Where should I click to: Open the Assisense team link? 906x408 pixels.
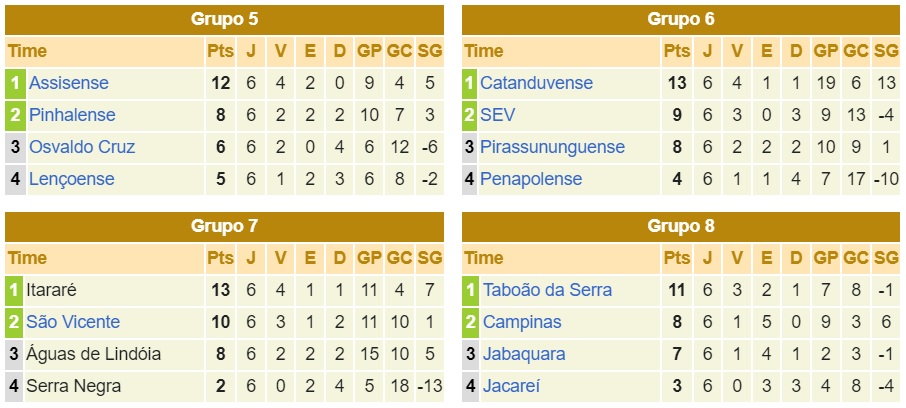click(68, 83)
